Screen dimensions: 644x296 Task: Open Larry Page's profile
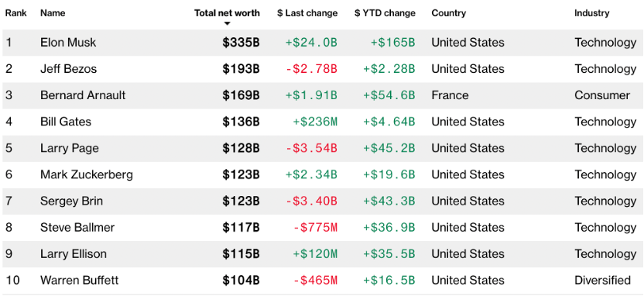coord(70,148)
